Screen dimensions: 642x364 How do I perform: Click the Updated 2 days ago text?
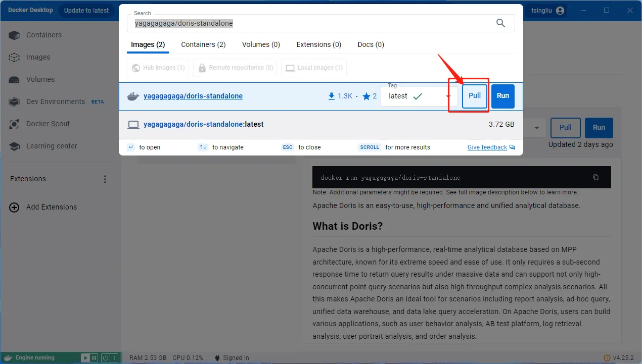click(581, 145)
